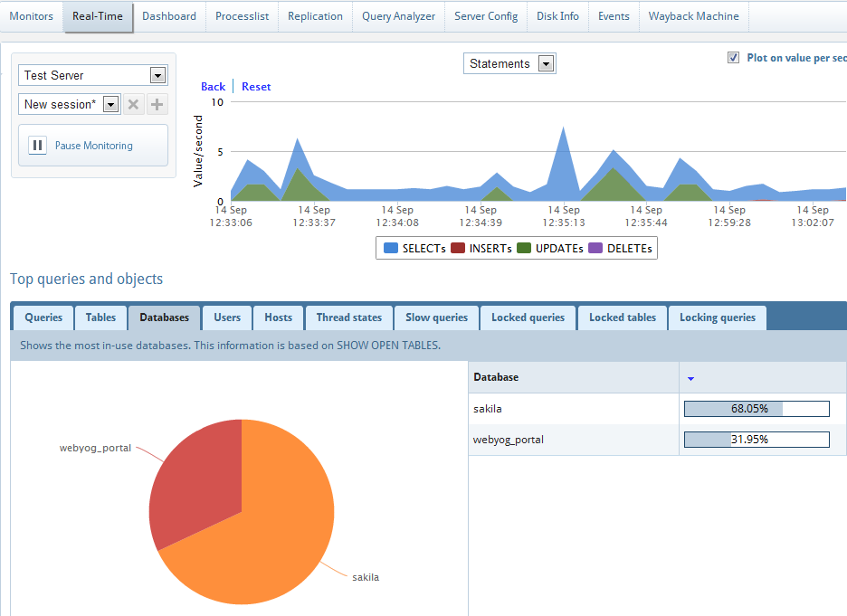This screenshot has height=616, width=847.
Task: Toggle DELETEs legend color swatch
Action: [595, 249]
